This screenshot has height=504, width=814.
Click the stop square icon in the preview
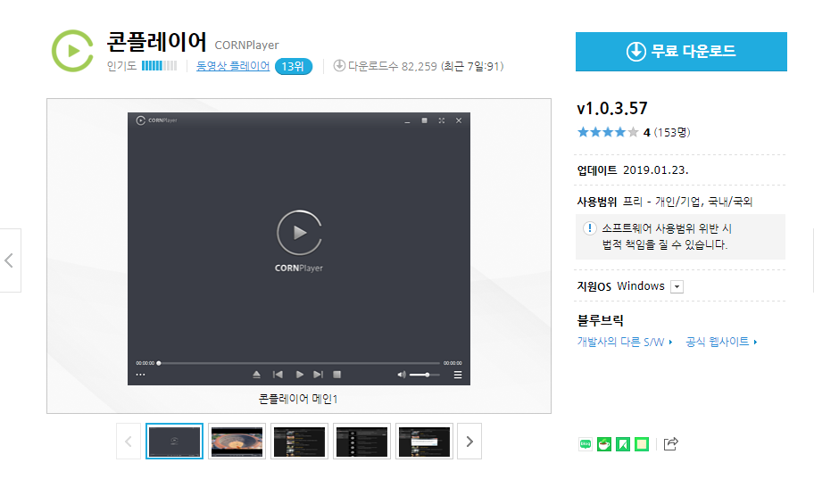[336, 375]
